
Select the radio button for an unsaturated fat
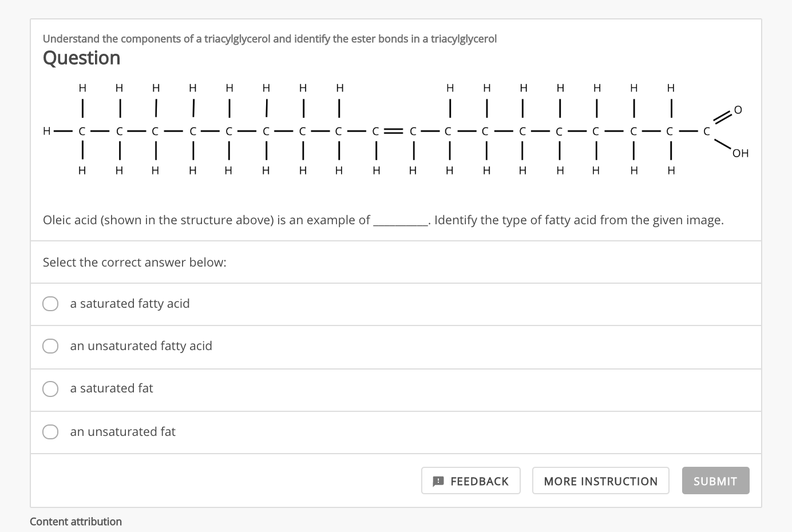point(50,432)
